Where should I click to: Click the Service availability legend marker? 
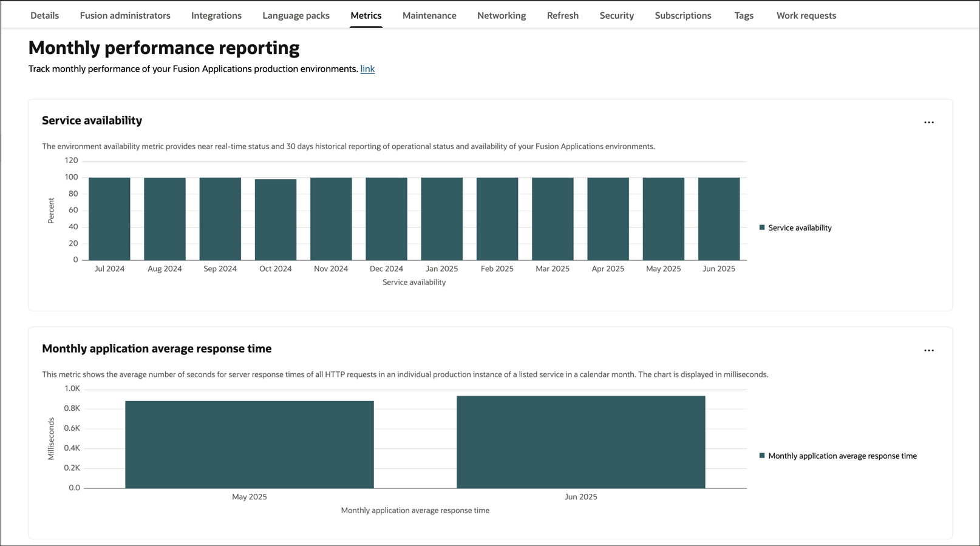(761, 227)
